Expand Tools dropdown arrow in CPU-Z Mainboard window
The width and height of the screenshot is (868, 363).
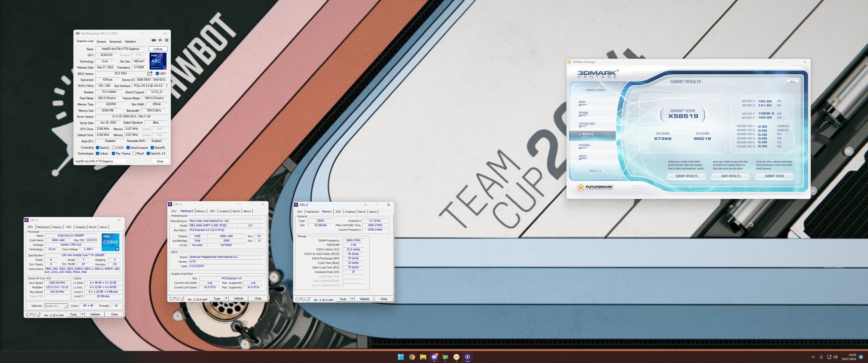(226, 299)
